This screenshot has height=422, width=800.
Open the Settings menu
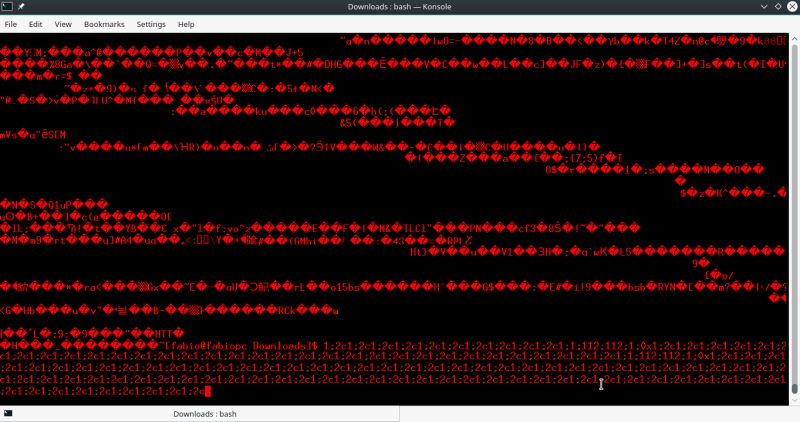(x=151, y=24)
